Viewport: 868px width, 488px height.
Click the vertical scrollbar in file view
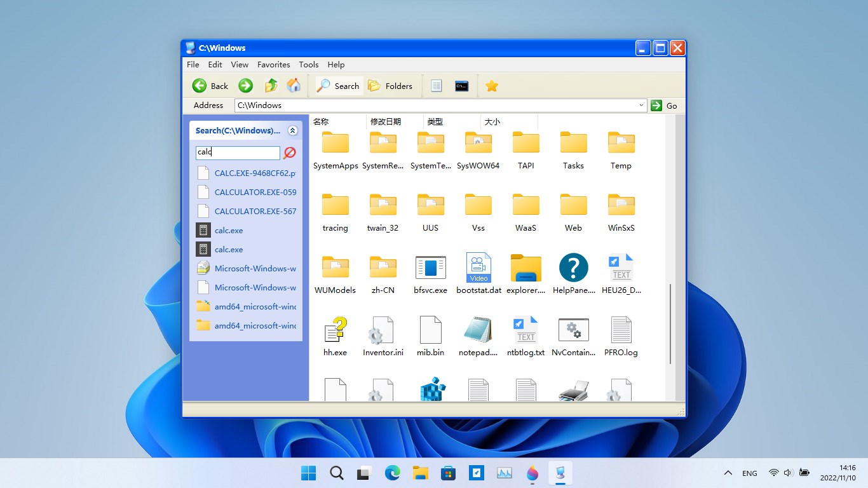[x=670, y=324]
